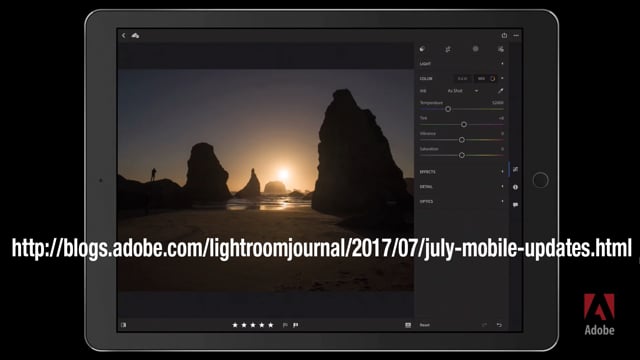
Task: Set rating with the first star
Action: pyautogui.click(x=235, y=325)
